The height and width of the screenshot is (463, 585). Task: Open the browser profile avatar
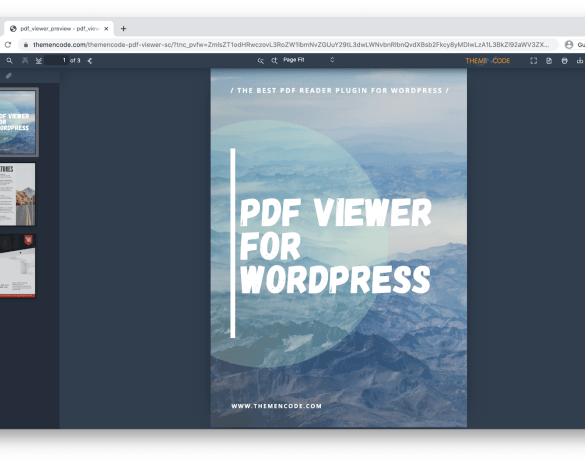click(569, 45)
